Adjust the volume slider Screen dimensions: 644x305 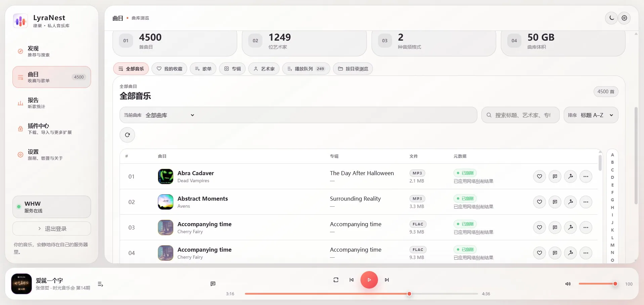597,284
